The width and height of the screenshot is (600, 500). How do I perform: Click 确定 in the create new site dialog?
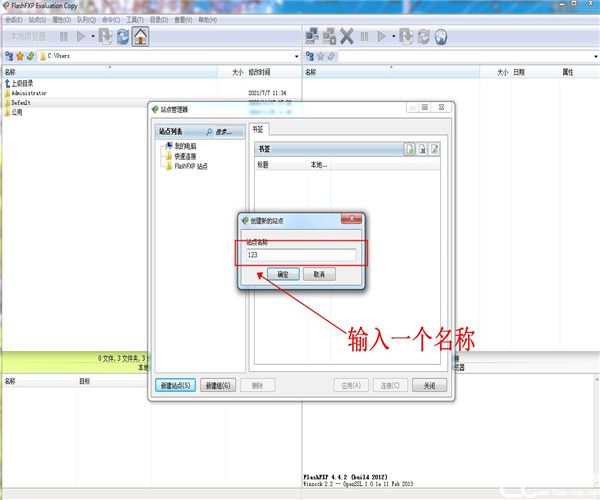(x=283, y=274)
